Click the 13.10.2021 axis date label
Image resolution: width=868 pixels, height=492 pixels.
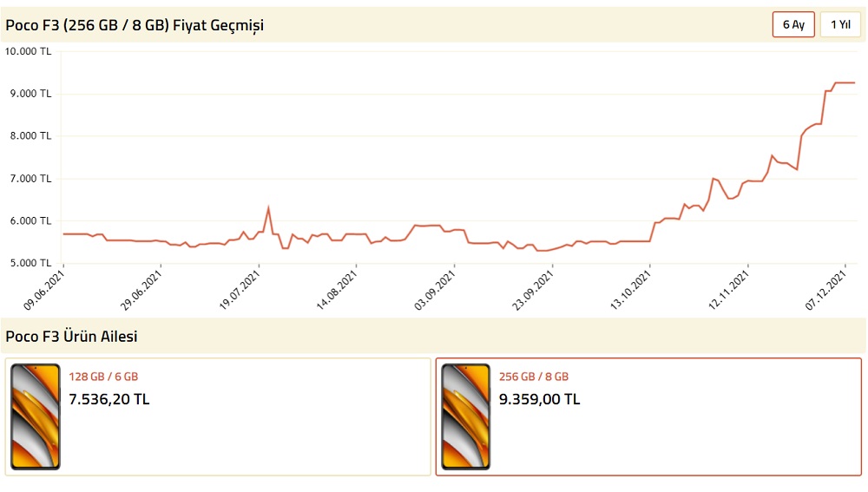click(630, 289)
